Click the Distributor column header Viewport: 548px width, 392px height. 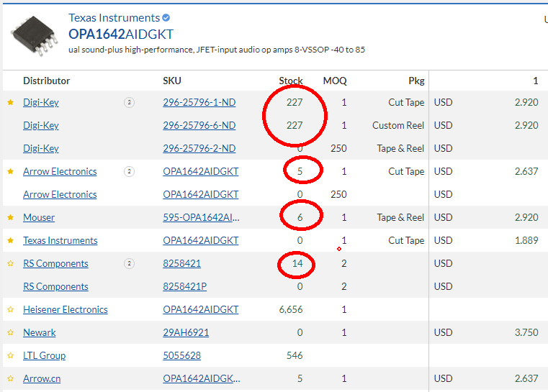[47, 81]
